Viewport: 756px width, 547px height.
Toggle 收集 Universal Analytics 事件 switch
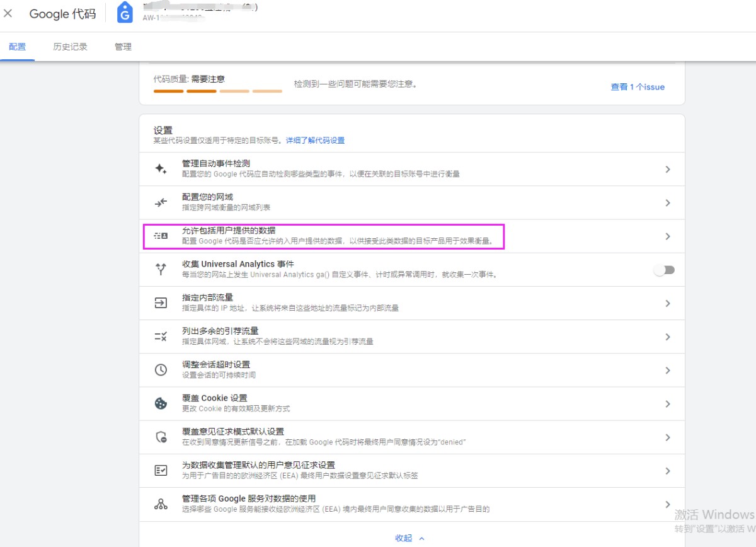[x=664, y=270]
